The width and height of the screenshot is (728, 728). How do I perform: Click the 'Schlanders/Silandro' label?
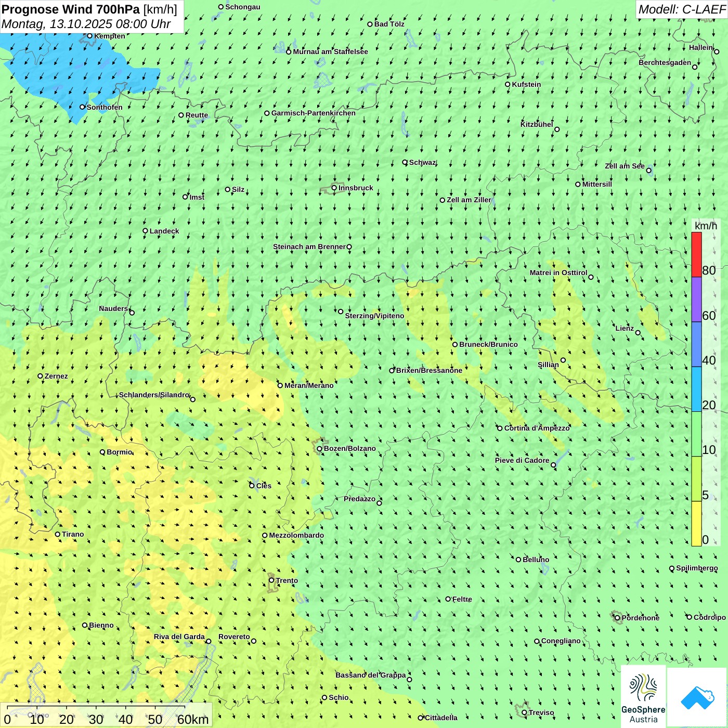tap(154, 395)
